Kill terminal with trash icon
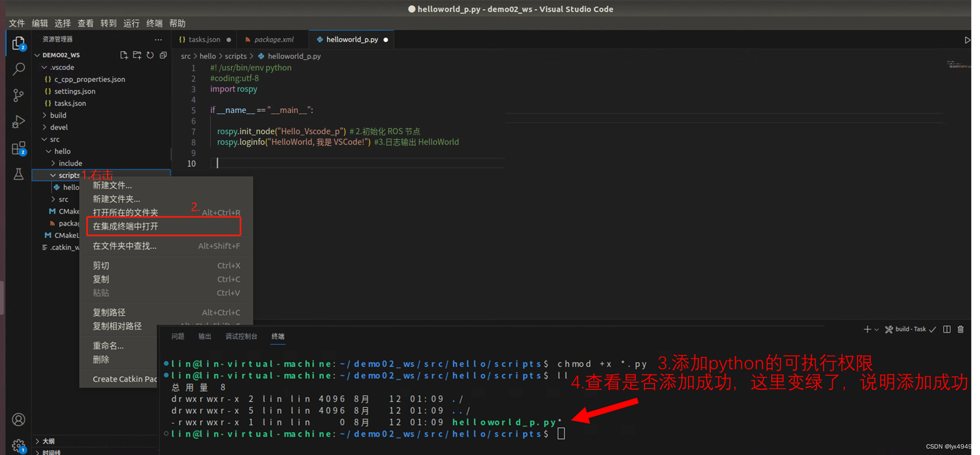 point(960,329)
